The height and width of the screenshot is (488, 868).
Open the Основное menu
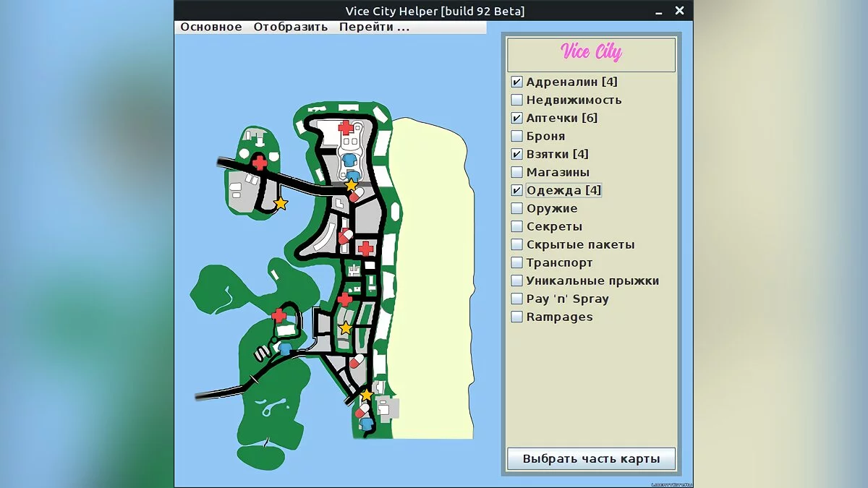[210, 27]
